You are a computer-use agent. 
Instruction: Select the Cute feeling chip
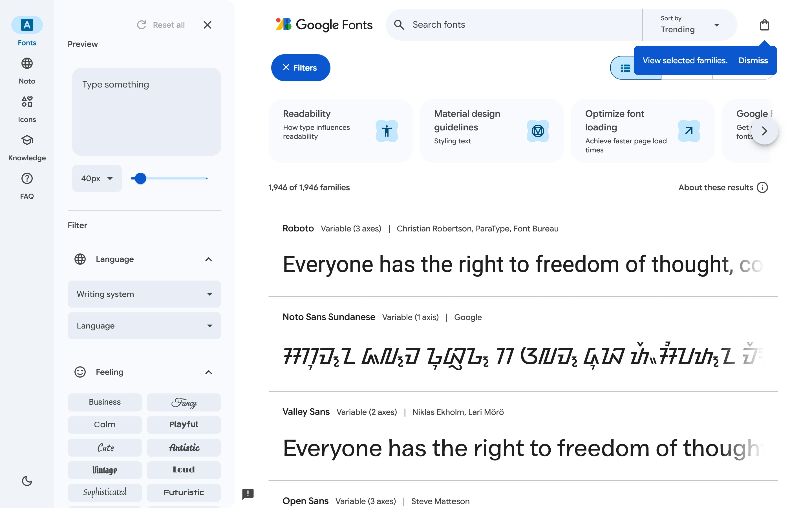pyautogui.click(x=105, y=448)
